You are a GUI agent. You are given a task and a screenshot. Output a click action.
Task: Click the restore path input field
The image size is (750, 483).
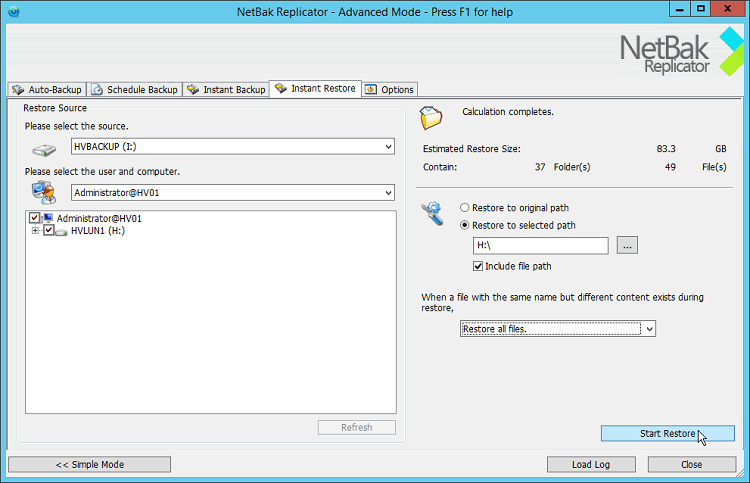click(540, 246)
